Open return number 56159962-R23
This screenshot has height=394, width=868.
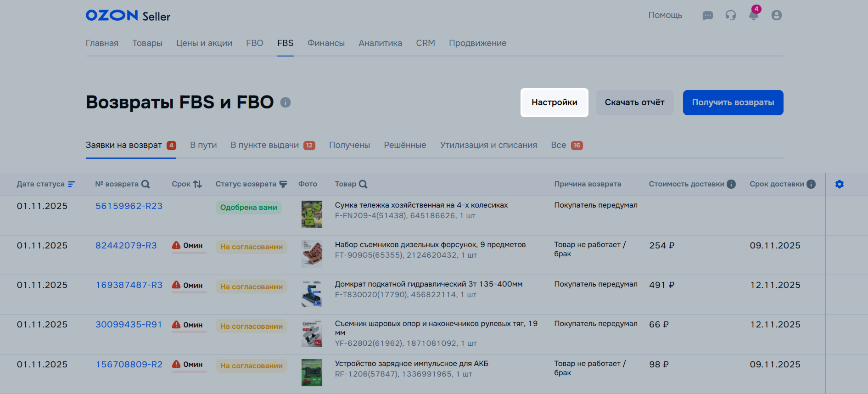click(x=129, y=206)
